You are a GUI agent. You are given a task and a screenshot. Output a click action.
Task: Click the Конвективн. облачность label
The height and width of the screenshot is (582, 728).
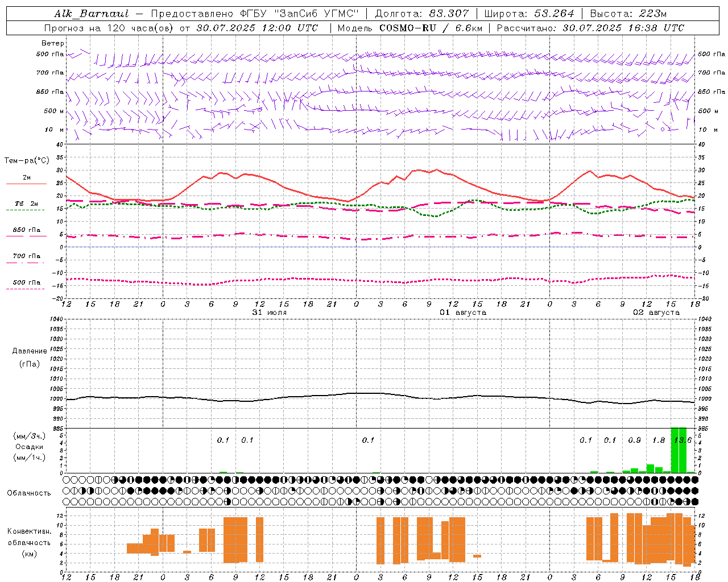[29, 537]
